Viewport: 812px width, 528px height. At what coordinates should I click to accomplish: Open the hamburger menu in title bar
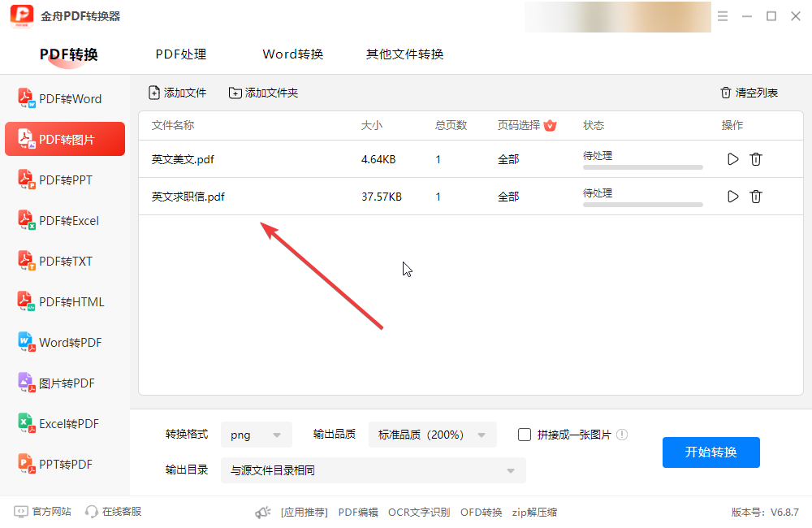pos(723,16)
